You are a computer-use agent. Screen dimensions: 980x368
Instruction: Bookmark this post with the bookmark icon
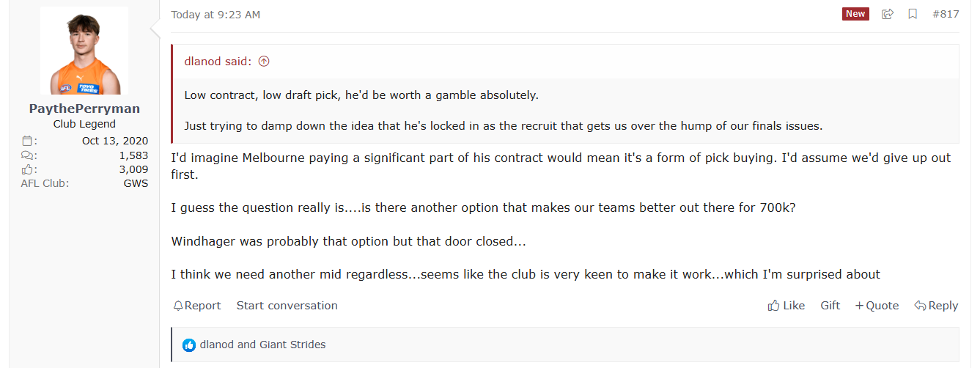click(x=913, y=14)
